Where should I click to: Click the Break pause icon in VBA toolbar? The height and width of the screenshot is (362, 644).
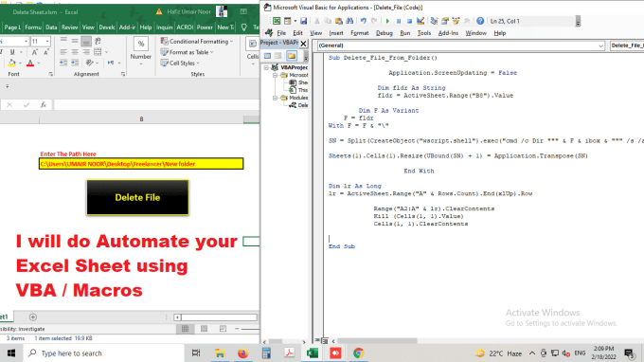399,21
